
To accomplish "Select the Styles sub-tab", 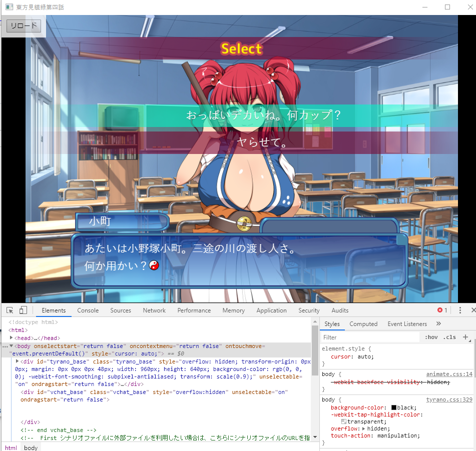I will click(x=332, y=324).
